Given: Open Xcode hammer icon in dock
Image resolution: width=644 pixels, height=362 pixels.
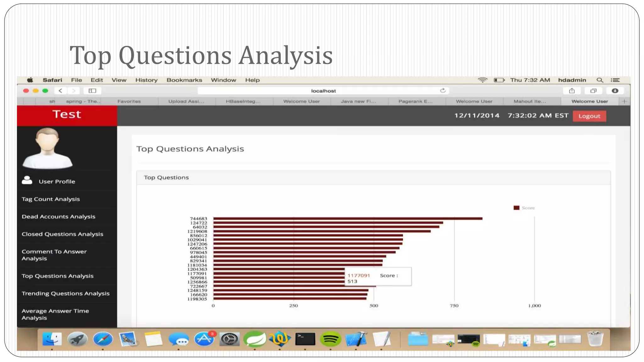Looking at the screenshot, I should [356, 339].
